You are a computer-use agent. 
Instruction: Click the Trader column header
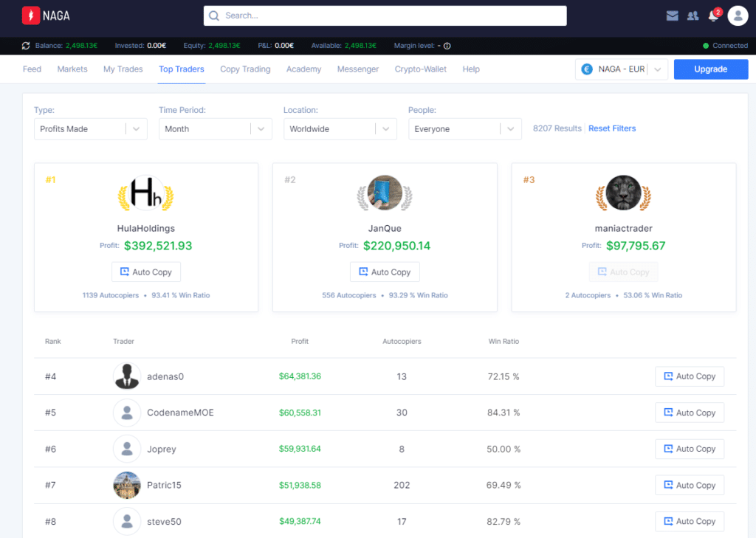pyautogui.click(x=123, y=341)
